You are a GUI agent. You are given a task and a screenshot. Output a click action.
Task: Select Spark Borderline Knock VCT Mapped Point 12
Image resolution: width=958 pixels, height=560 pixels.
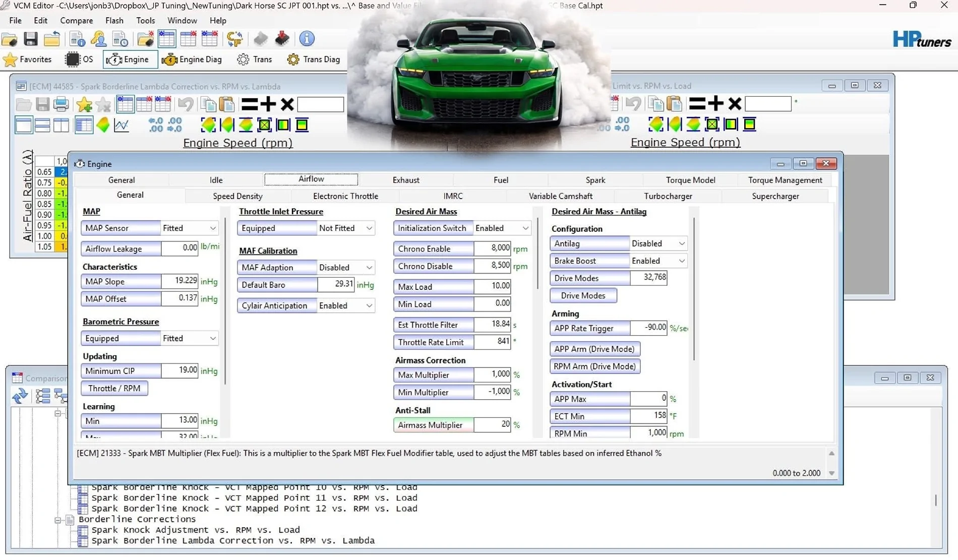point(254,509)
